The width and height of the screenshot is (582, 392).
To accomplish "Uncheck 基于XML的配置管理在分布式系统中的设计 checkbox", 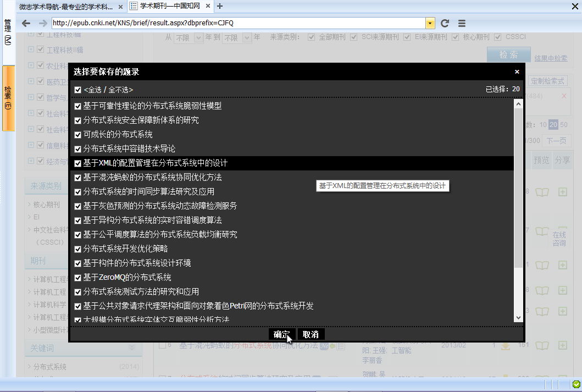I will [x=77, y=163].
